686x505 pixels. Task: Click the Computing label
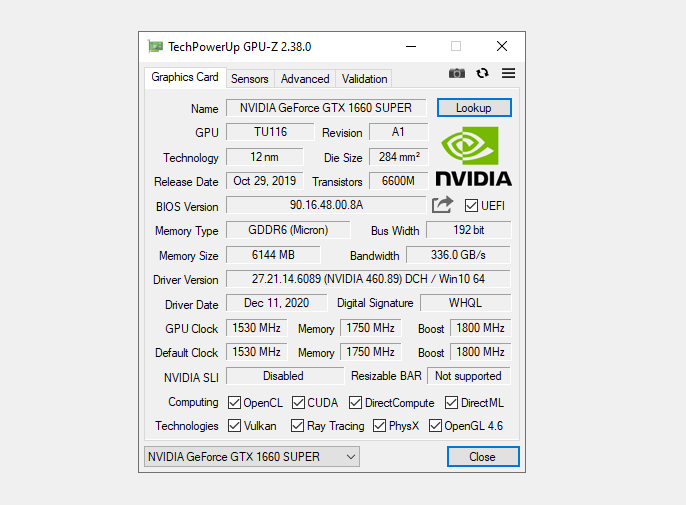pyautogui.click(x=193, y=402)
